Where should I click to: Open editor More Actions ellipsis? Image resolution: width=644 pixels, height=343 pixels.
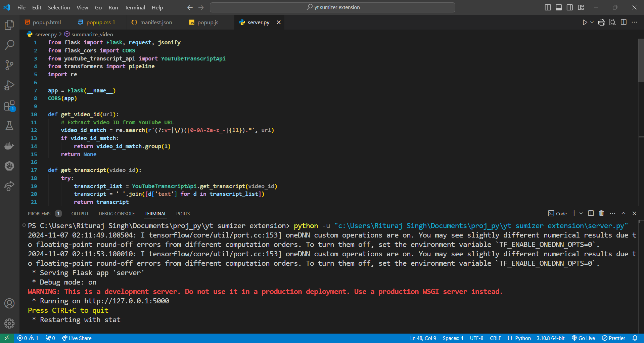click(x=634, y=22)
